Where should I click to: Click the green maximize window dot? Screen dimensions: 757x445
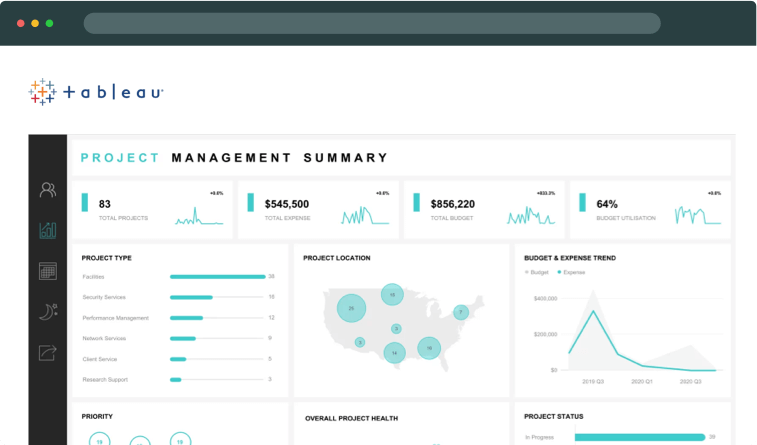click(x=49, y=23)
